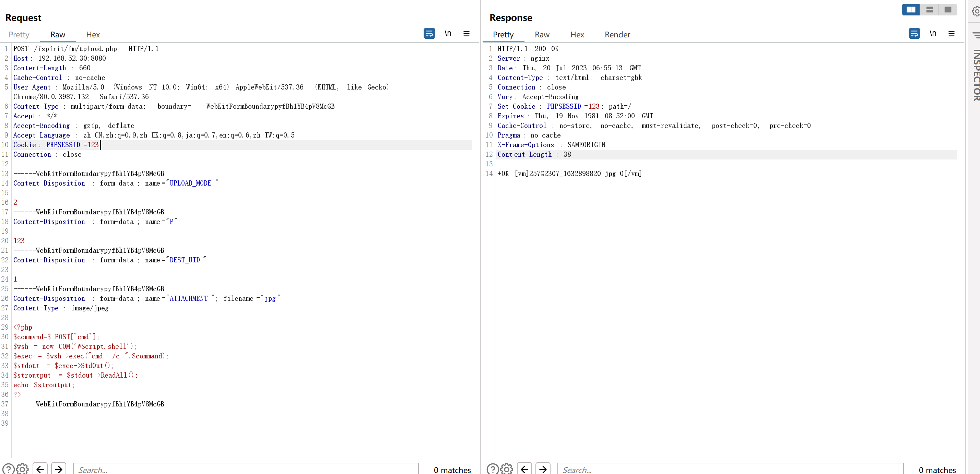Image resolution: width=980 pixels, height=474 pixels.
Task: Switch Response view to Pretty tab
Action: click(x=503, y=35)
